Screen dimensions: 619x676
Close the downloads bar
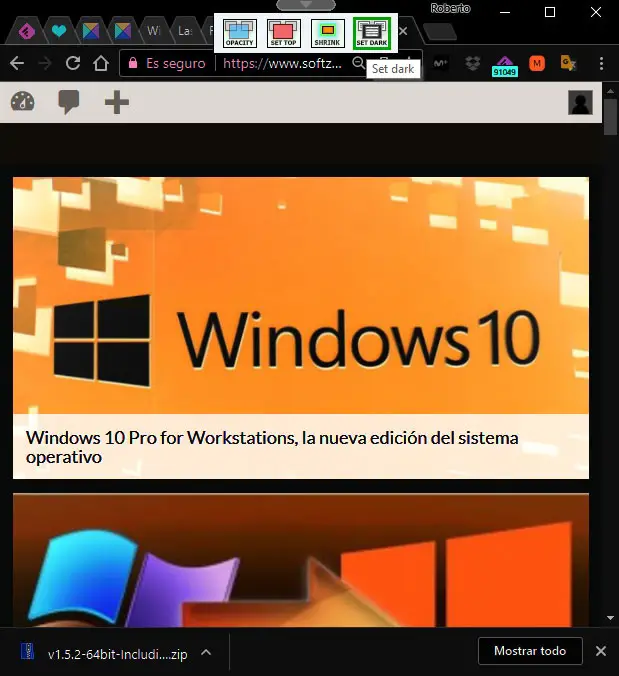point(601,651)
